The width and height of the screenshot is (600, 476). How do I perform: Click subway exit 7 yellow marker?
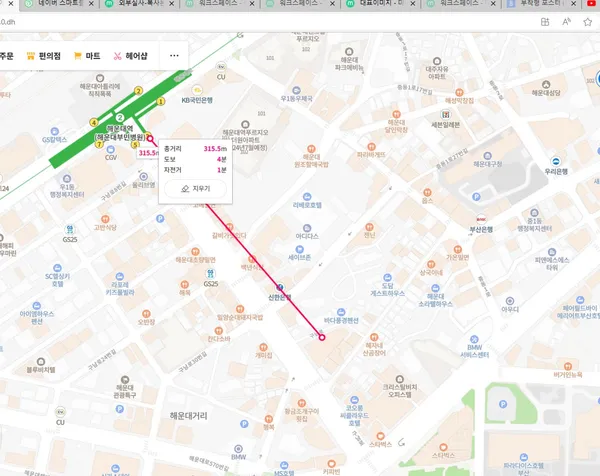tap(99, 144)
